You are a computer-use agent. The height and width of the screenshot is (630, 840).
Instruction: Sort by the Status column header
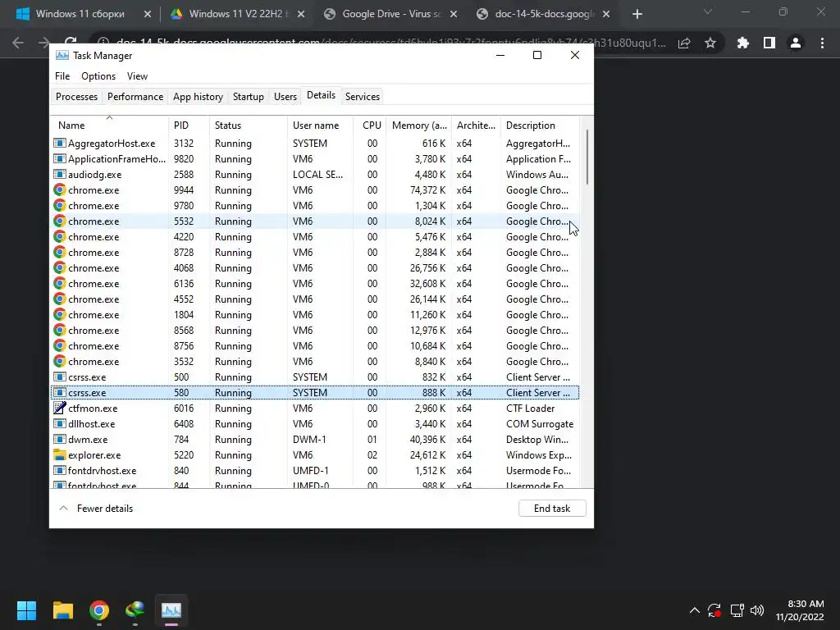click(248, 126)
